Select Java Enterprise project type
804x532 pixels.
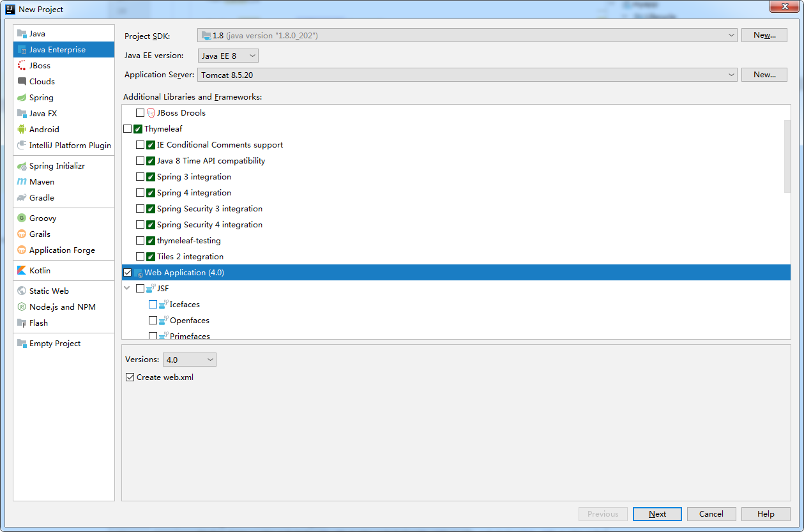64,49
